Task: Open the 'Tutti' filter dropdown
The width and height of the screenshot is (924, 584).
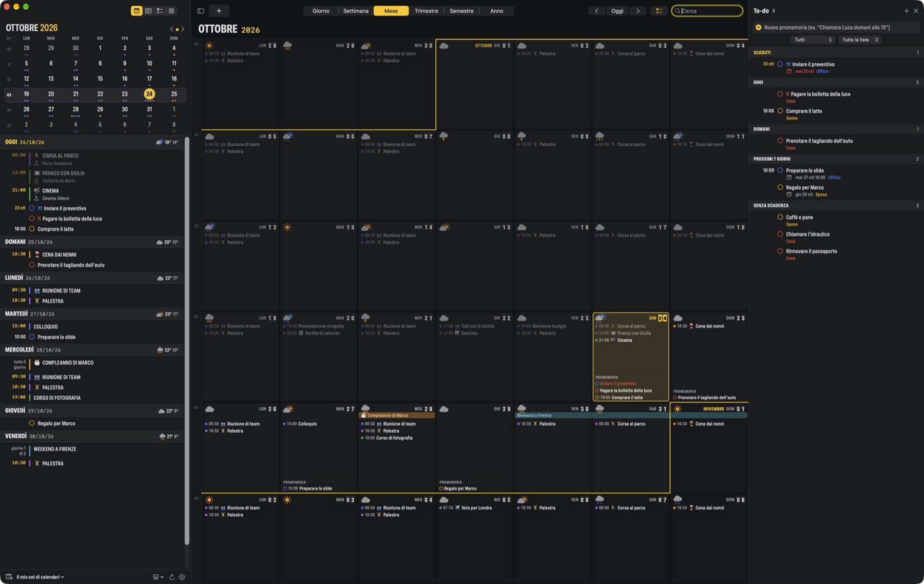Action: 813,40
